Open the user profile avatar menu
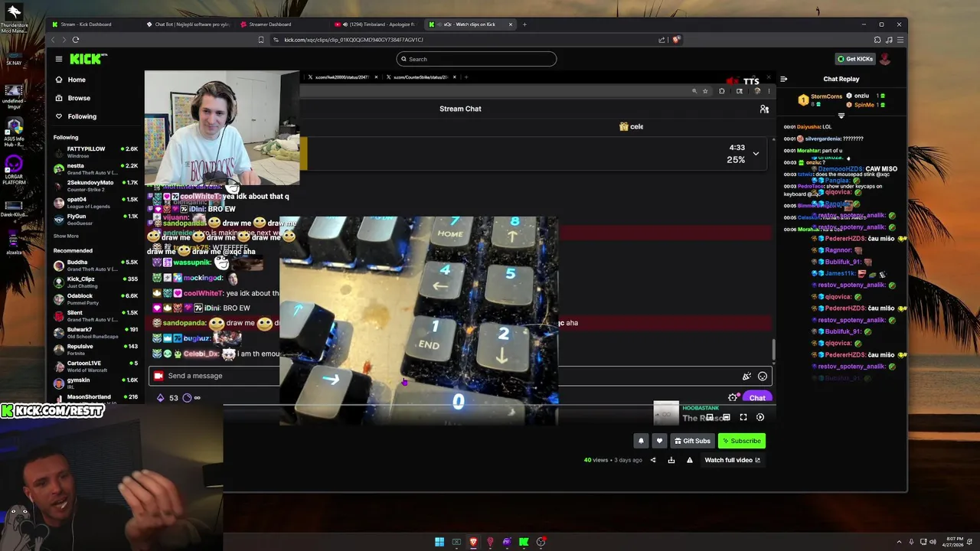 pos(885,59)
